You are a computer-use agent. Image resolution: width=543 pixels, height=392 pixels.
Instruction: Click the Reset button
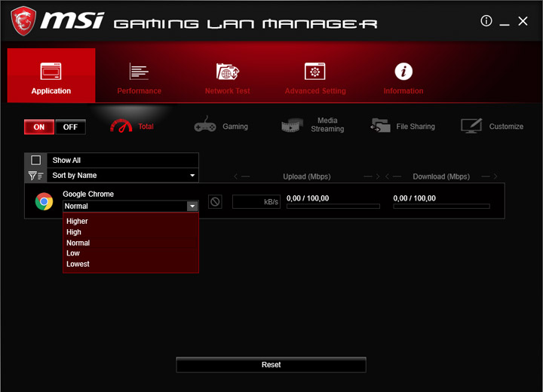[x=271, y=365]
